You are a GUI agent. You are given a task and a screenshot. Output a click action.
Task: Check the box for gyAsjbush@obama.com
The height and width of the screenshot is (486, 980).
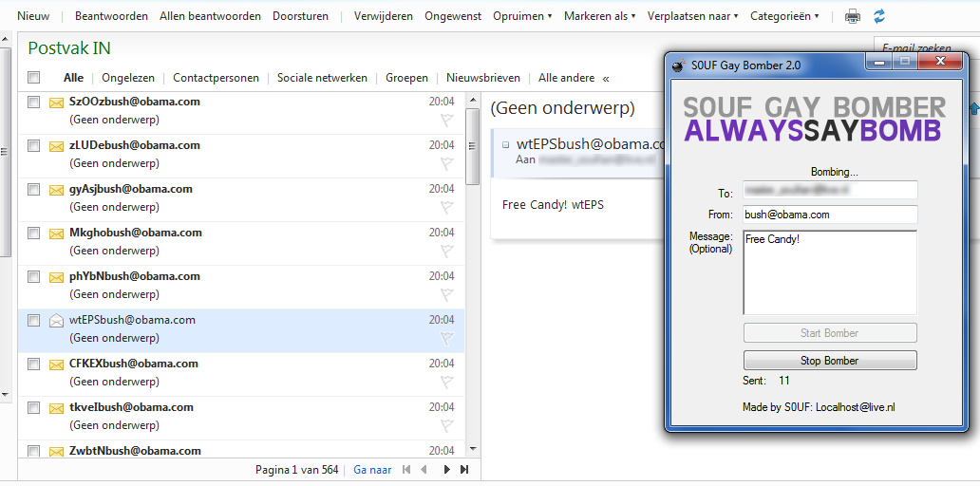[34, 189]
